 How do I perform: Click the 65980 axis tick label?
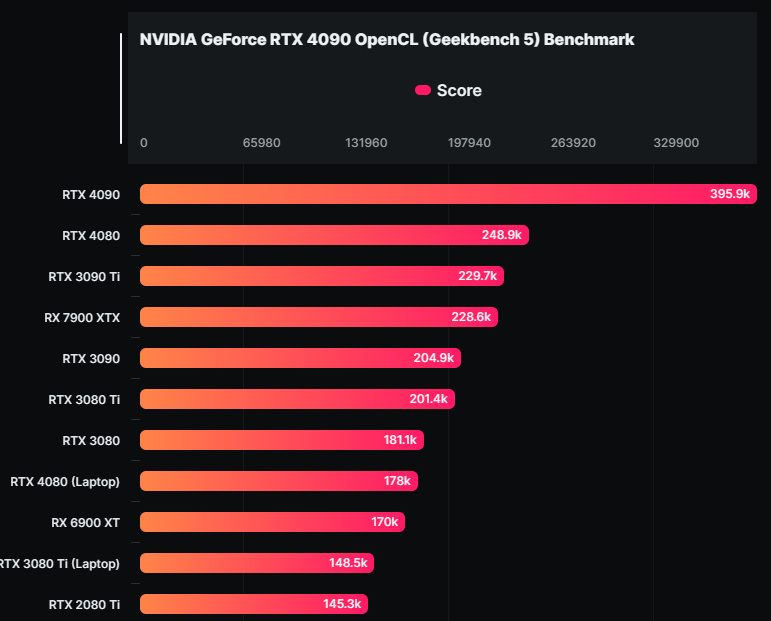[262, 143]
